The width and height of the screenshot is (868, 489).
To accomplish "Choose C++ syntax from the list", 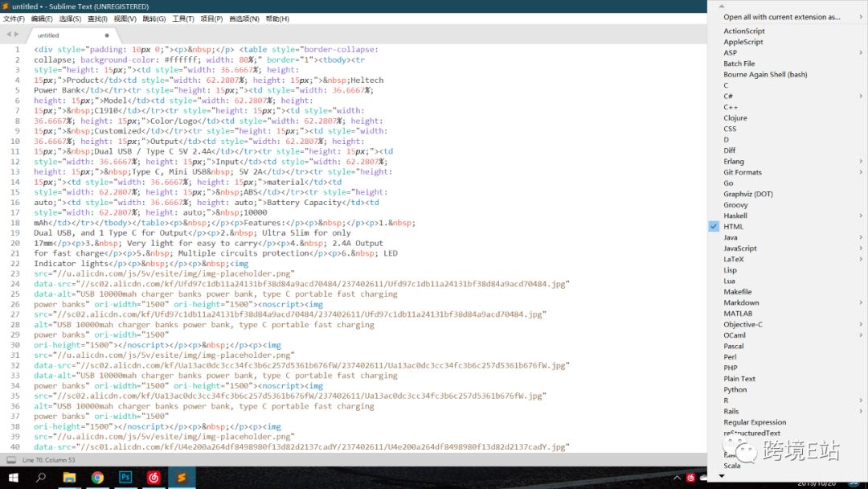I will [730, 107].
